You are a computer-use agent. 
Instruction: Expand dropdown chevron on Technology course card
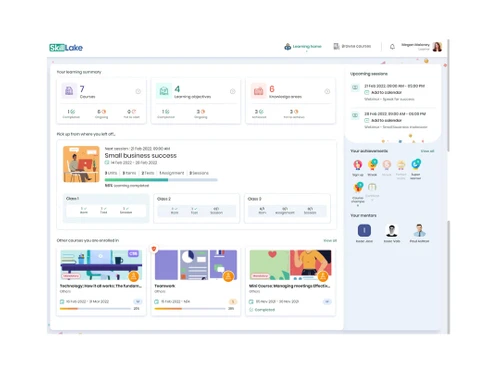click(x=138, y=302)
